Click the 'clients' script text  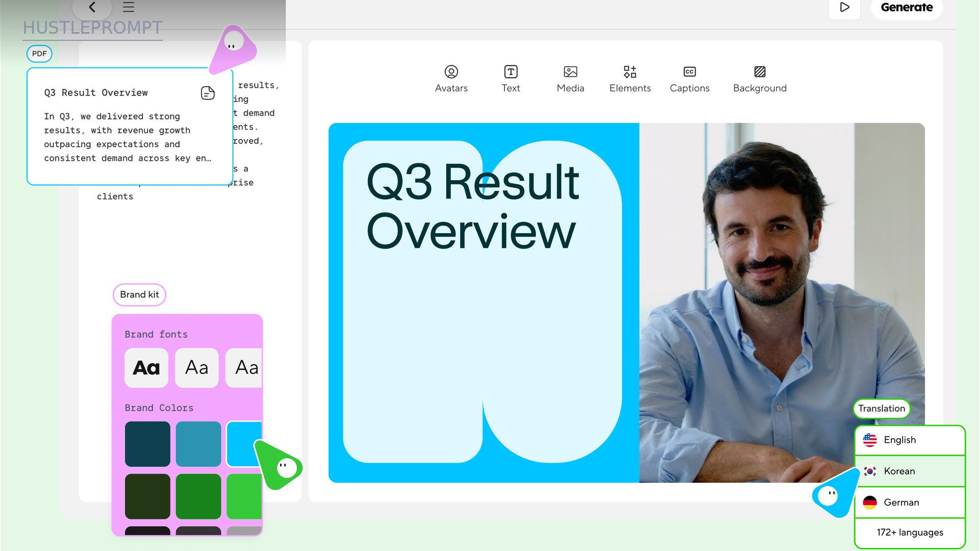coord(115,196)
